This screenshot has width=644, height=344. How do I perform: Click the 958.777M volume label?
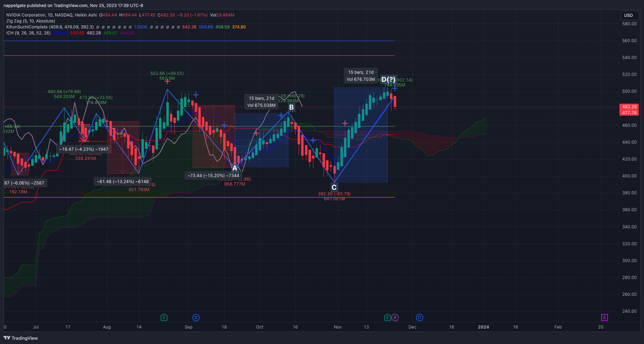[235, 184]
